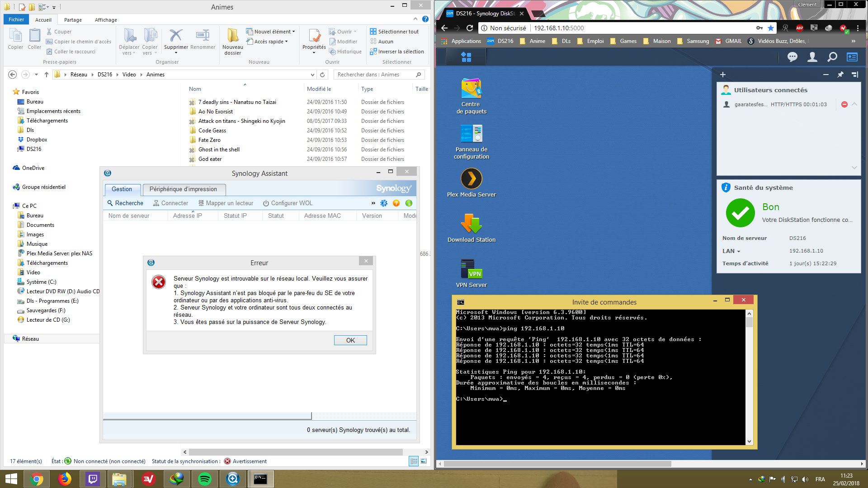
Task: Switch to Périphérique d'impression tab
Action: pyautogui.click(x=183, y=189)
